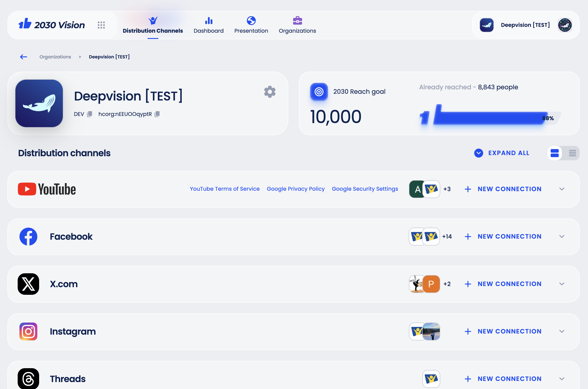Click the skier photo avatar on Instagram row
Viewport: 588px width, 389px height.
coord(431,331)
